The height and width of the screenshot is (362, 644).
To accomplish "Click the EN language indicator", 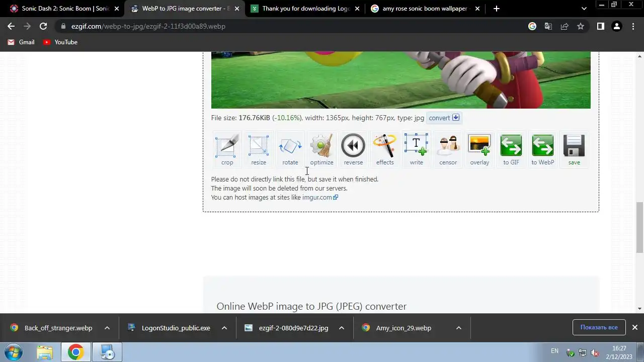I will [554, 351].
